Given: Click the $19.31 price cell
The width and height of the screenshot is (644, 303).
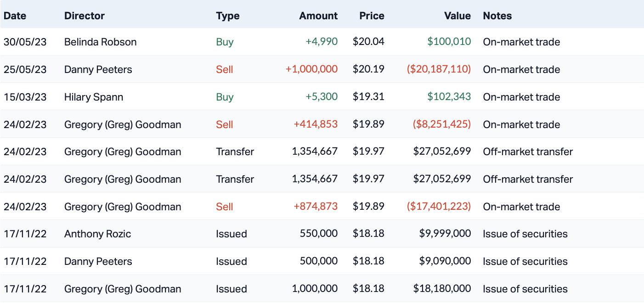Looking at the screenshot, I should coord(368,97).
